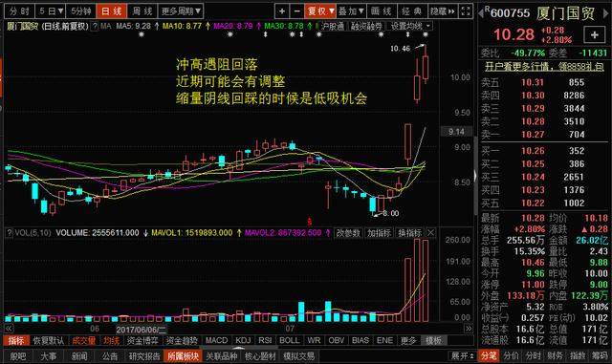Select the 指标 tab in indicator bar
Image resolution: width=612 pixels, height=364 pixels.
(x=16, y=340)
